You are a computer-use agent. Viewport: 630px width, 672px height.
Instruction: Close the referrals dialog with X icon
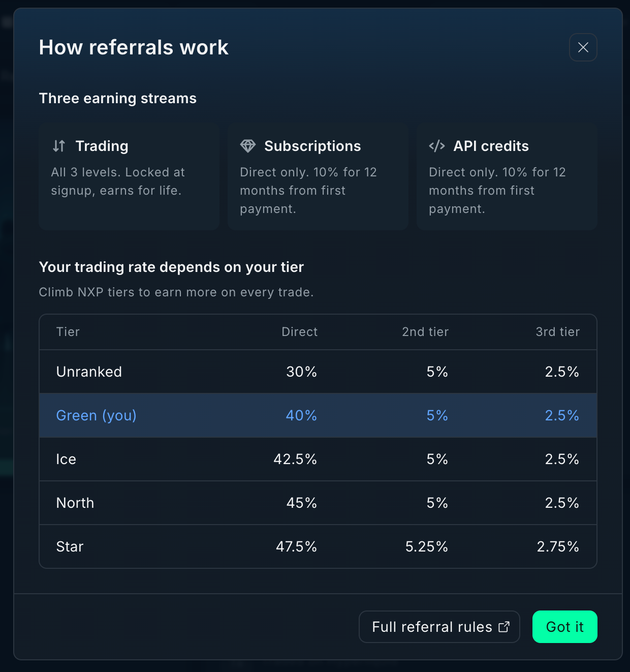tap(583, 47)
